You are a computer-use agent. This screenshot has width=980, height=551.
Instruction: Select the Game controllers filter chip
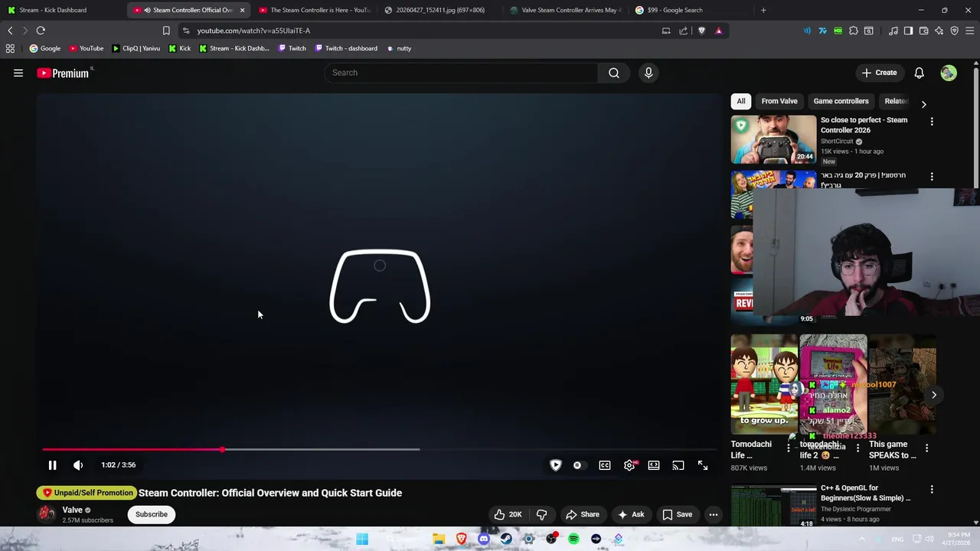(x=841, y=101)
